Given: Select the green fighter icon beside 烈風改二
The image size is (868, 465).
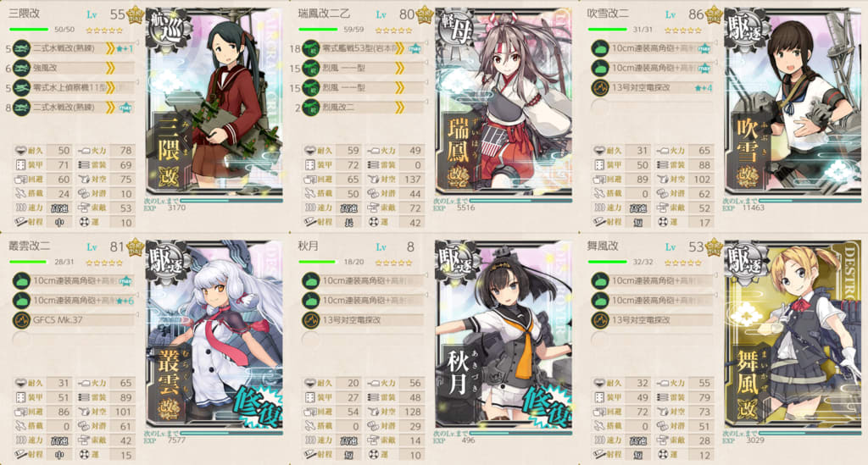Looking at the screenshot, I should [310, 108].
